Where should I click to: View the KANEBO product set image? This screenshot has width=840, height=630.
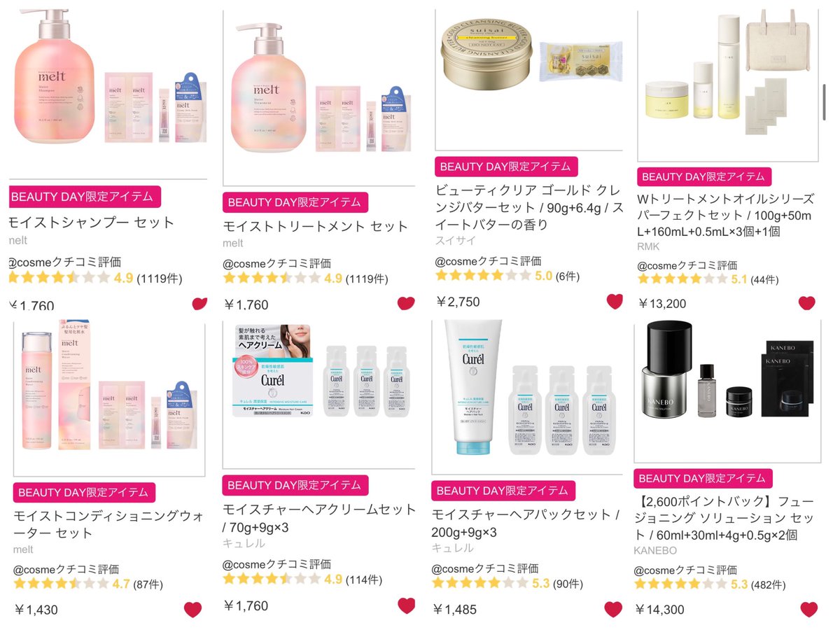point(728,385)
